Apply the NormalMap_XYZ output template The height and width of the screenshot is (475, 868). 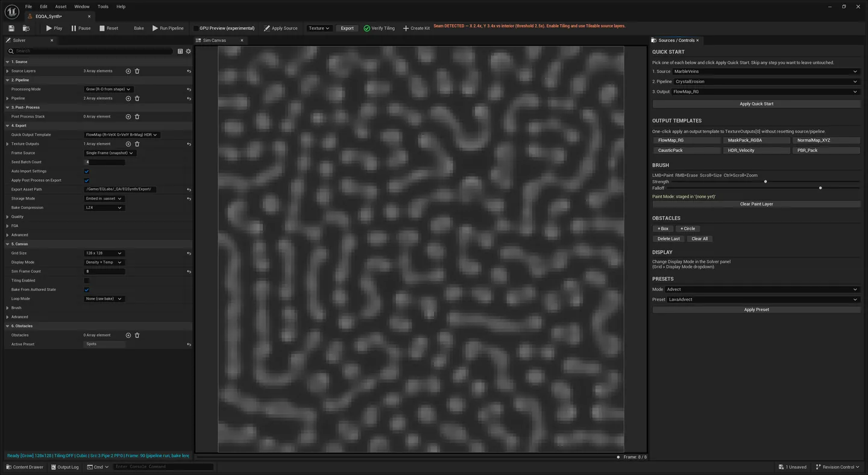826,140
